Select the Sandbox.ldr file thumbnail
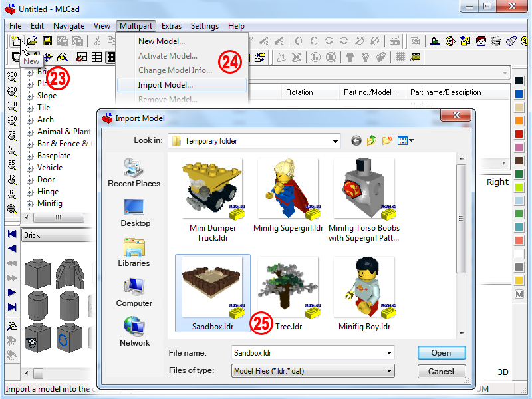Image resolution: width=532 pixels, height=399 pixels. coord(213,293)
